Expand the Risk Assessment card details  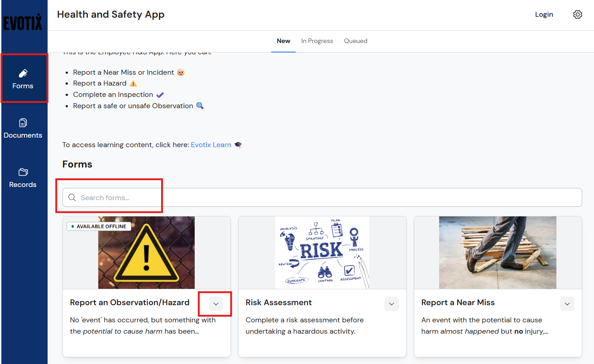(x=391, y=304)
